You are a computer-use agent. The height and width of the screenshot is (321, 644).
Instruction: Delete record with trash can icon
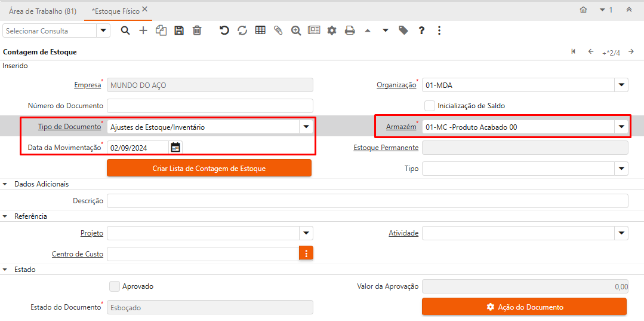(x=197, y=30)
